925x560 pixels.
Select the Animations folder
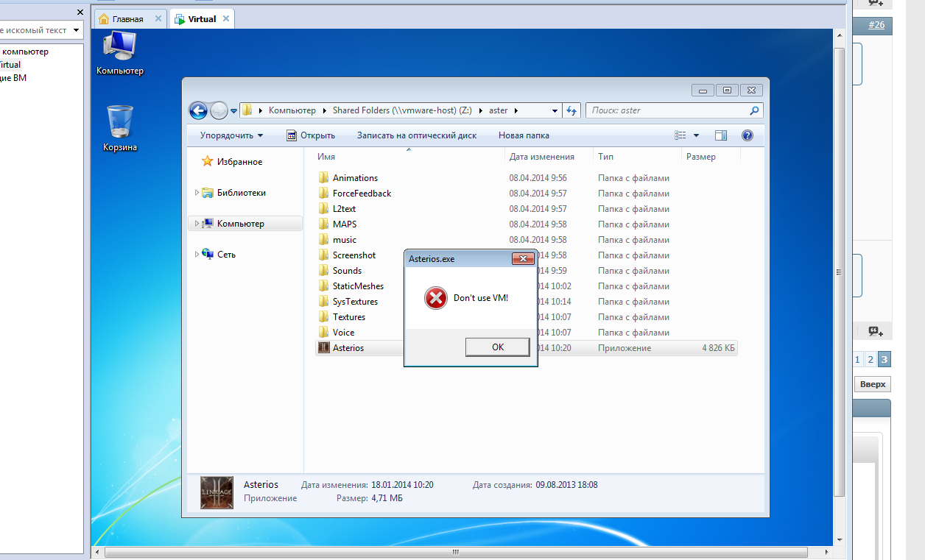[355, 178]
